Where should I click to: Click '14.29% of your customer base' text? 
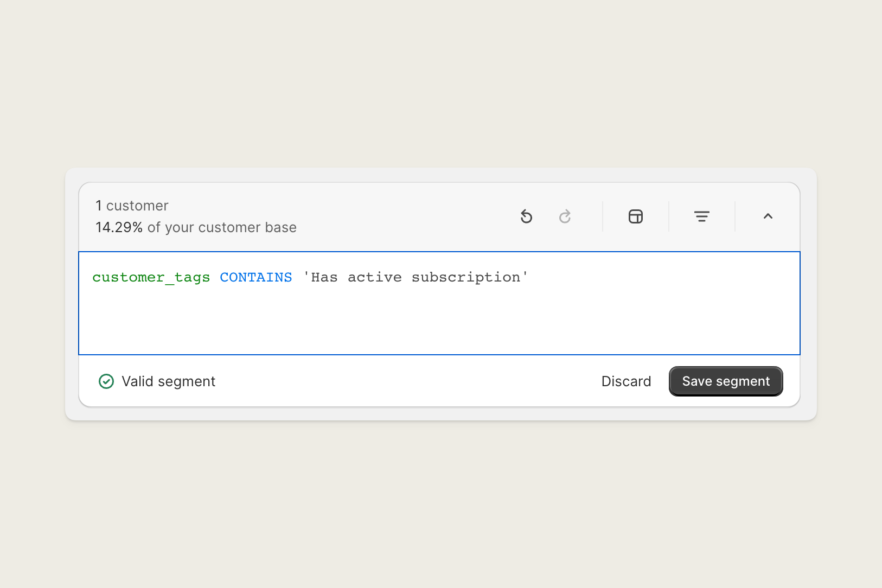coord(196,227)
